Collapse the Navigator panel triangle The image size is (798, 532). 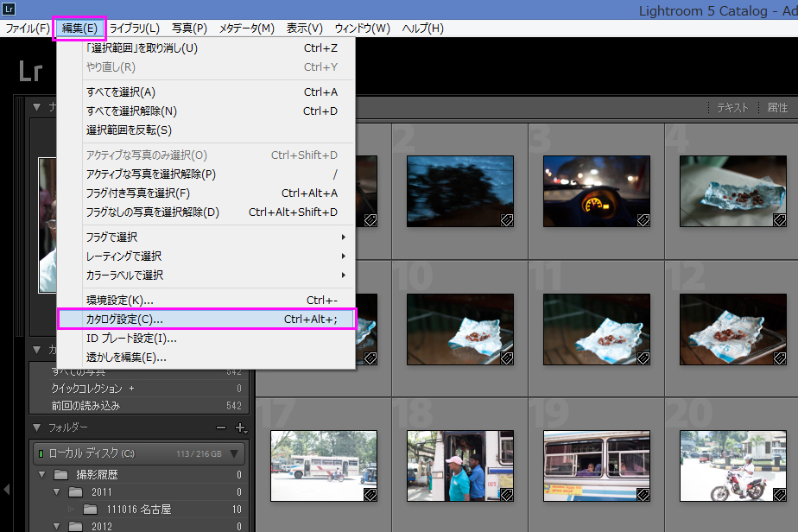(x=36, y=107)
